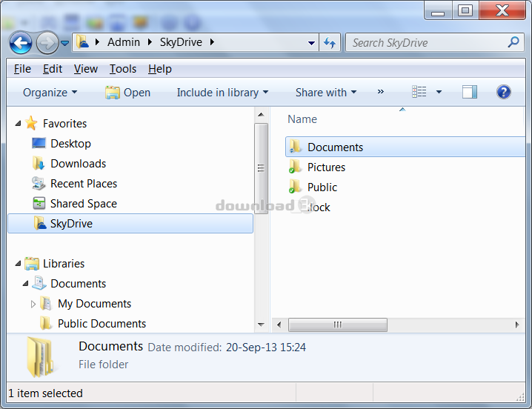Select Libraries in the navigation pane
Viewport: 532px width, 409px height.
pyautogui.click(x=64, y=264)
